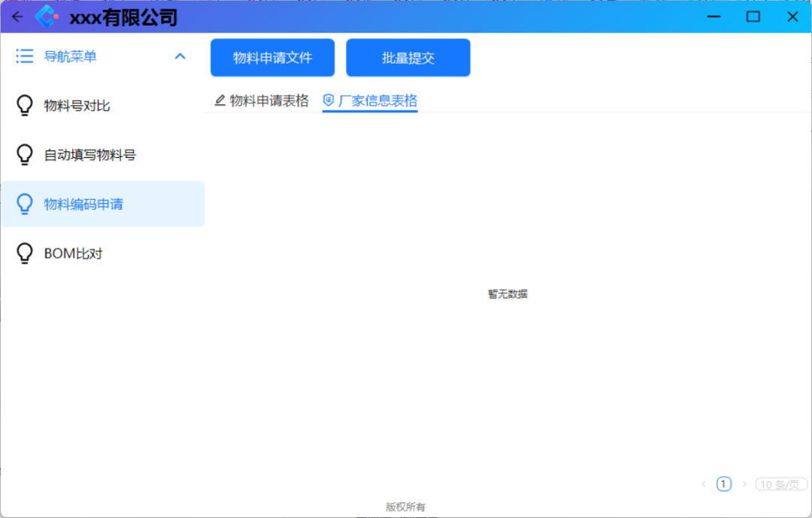Open the 10 条/页 page size dropdown
This screenshot has width=812, height=518.
[x=781, y=484]
